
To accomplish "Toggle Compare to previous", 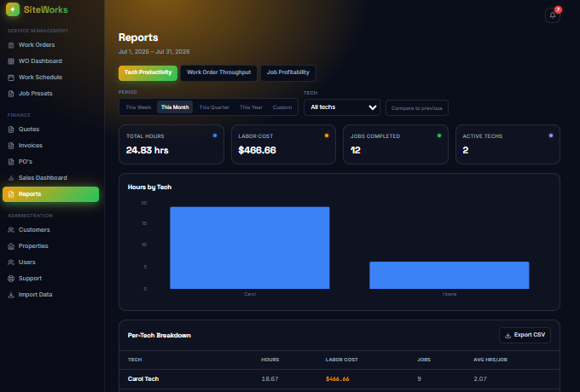I will [x=417, y=108].
